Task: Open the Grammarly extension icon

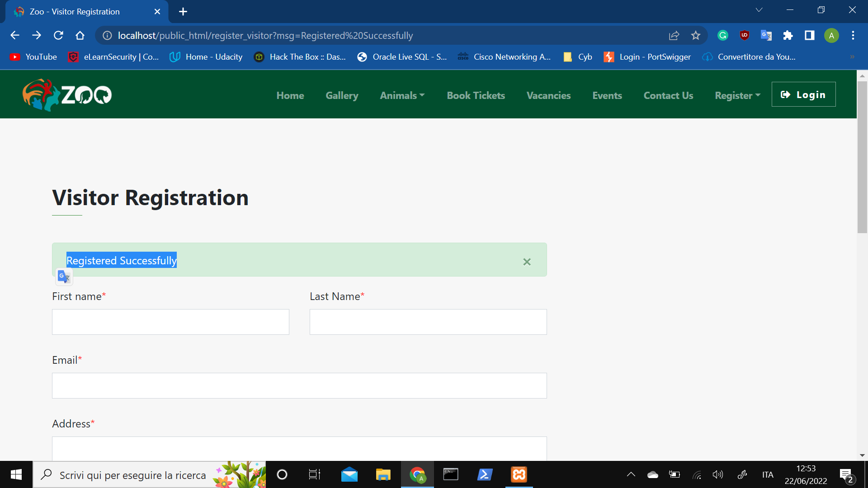Action: [x=722, y=35]
